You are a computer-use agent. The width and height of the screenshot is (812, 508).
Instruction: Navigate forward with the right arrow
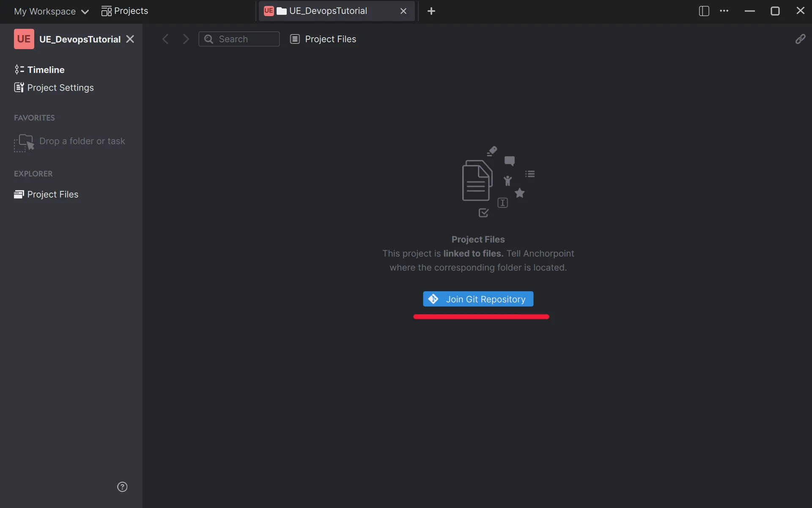(186, 39)
